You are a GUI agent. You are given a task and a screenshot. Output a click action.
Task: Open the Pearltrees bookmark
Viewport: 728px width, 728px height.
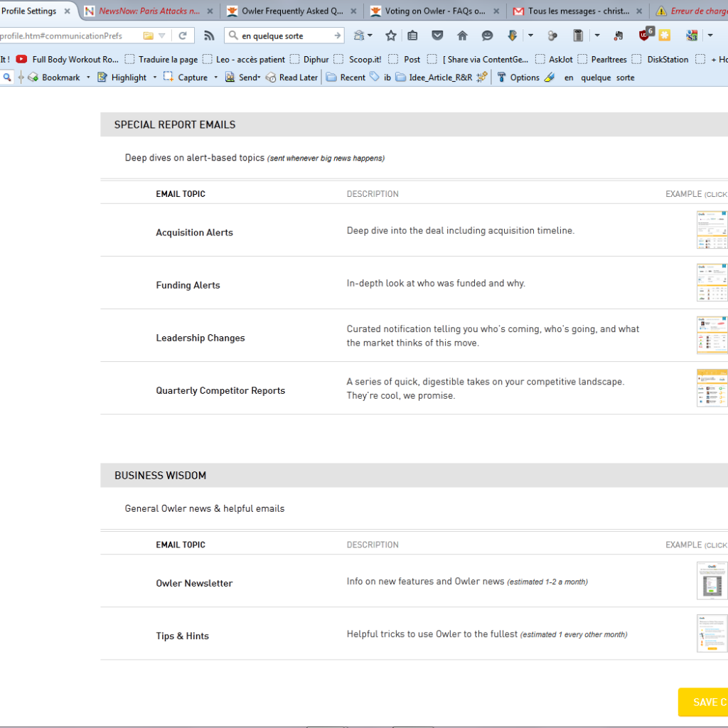(602, 60)
